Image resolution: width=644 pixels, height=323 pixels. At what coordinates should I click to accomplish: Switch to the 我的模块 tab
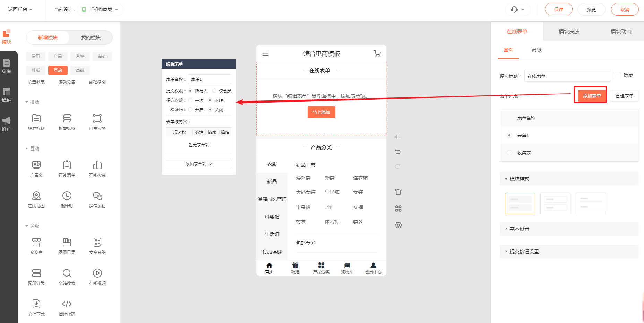coord(91,37)
